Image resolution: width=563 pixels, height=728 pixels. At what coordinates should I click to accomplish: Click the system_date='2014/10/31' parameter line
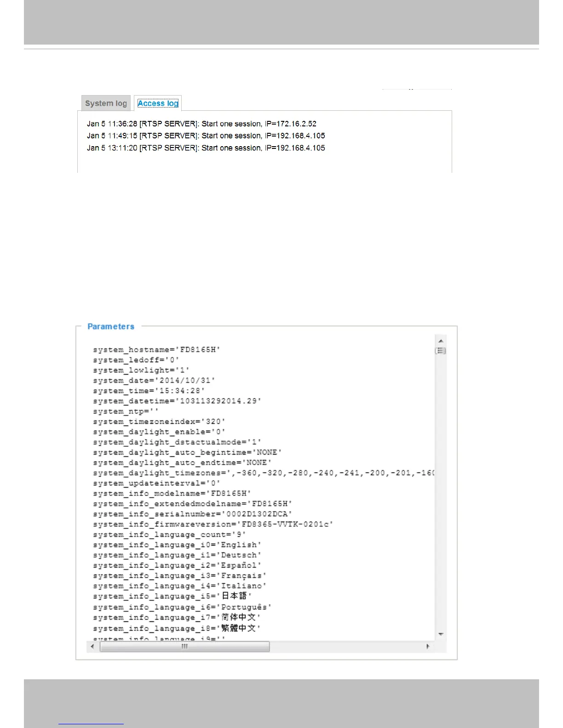pos(154,381)
